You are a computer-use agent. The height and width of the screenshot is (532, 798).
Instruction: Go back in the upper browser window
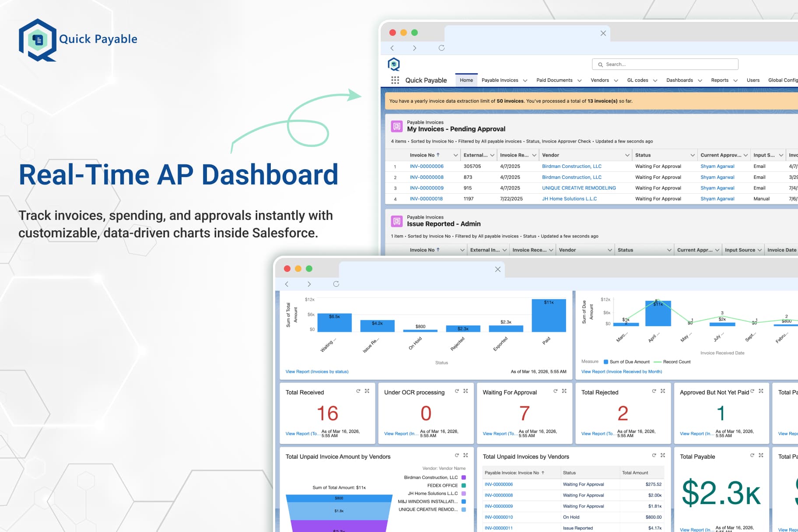click(x=392, y=48)
